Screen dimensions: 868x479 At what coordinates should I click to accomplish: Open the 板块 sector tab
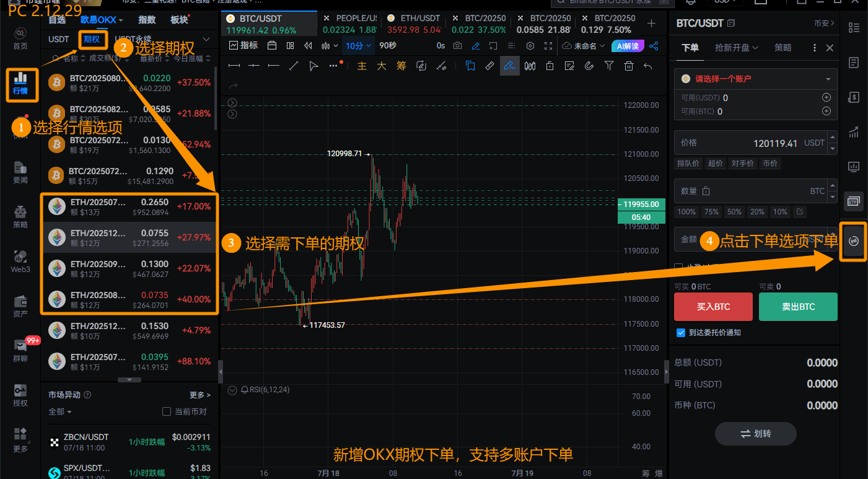click(179, 20)
